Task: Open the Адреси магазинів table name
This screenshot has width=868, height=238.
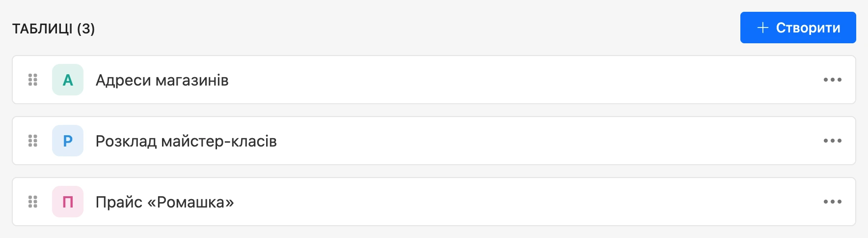Action: click(x=162, y=80)
